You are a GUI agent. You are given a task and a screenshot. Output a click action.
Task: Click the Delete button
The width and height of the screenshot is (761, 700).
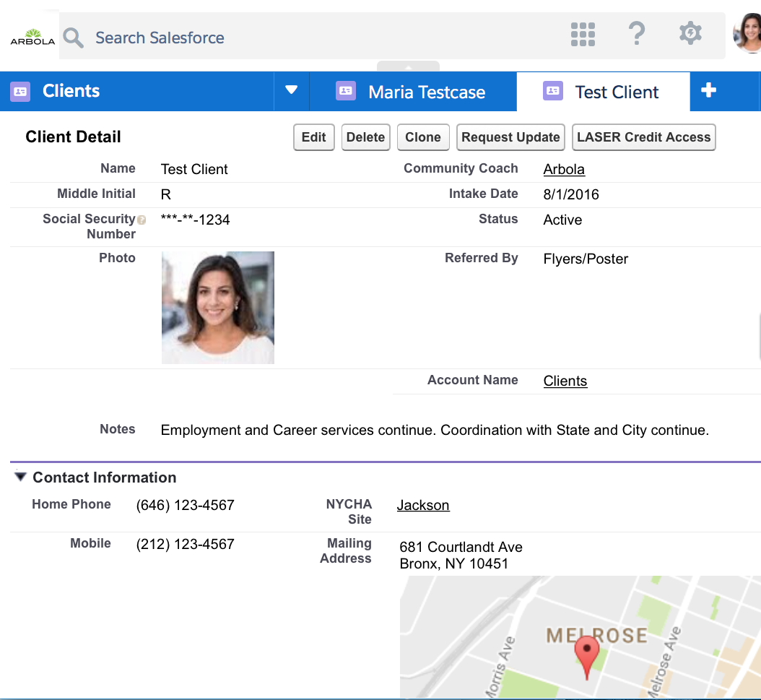point(365,137)
